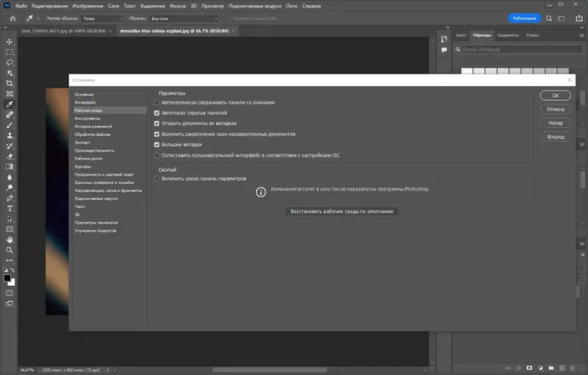Enable narrow options bar checkbox
The width and height of the screenshot is (588, 375).
[x=157, y=179]
